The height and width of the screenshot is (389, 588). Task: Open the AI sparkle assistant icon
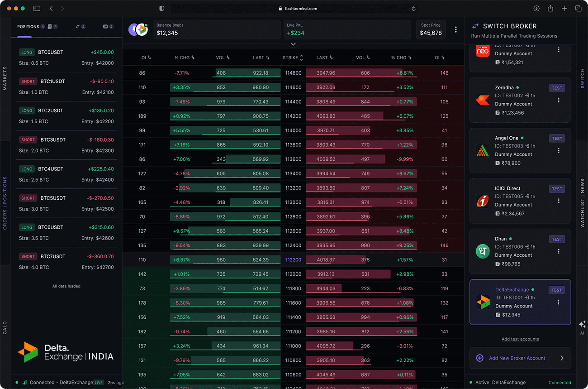[582, 324]
